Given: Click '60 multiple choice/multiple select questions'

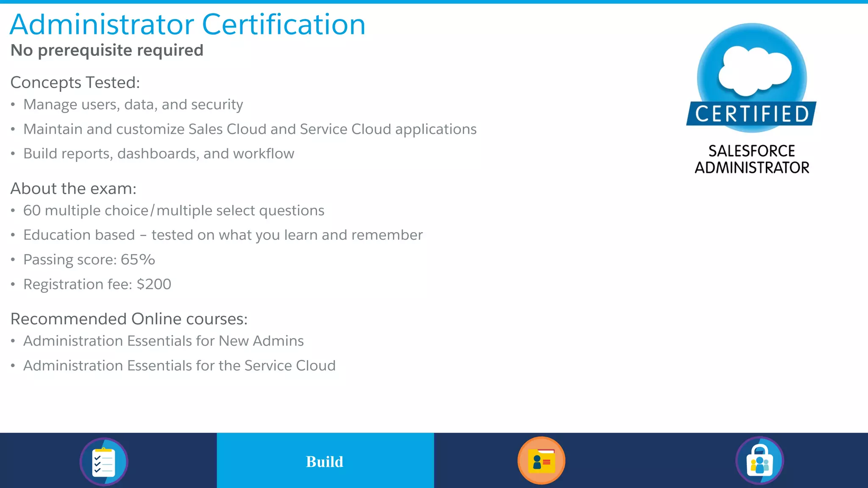Looking at the screenshot, I should tap(174, 211).
